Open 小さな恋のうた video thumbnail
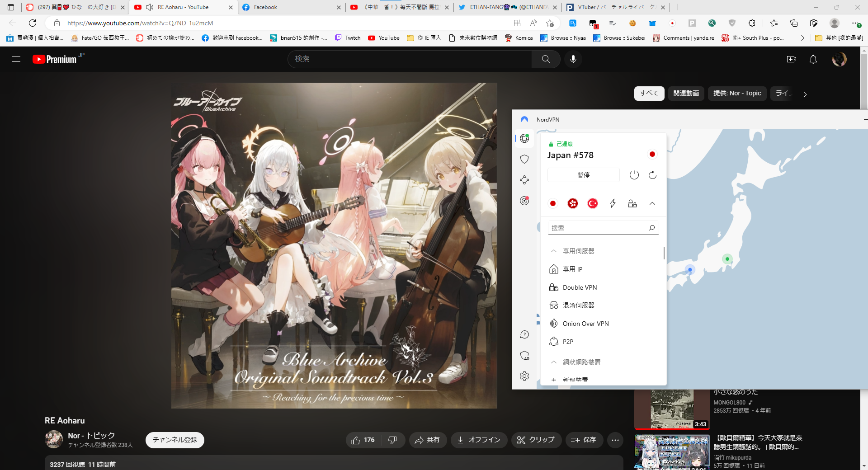This screenshot has width=868, height=470. tap(672, 409)
